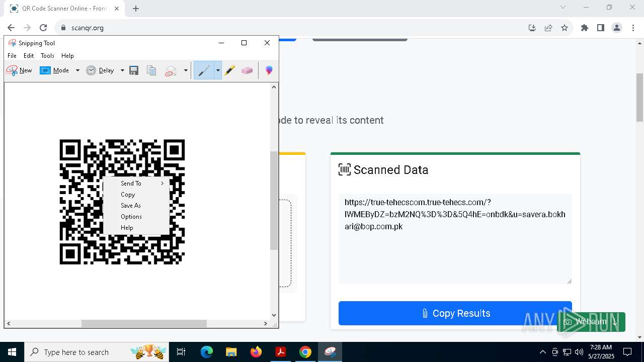Open the Chrome three-dot menu
644x362 pixels.
pos(632,28)
